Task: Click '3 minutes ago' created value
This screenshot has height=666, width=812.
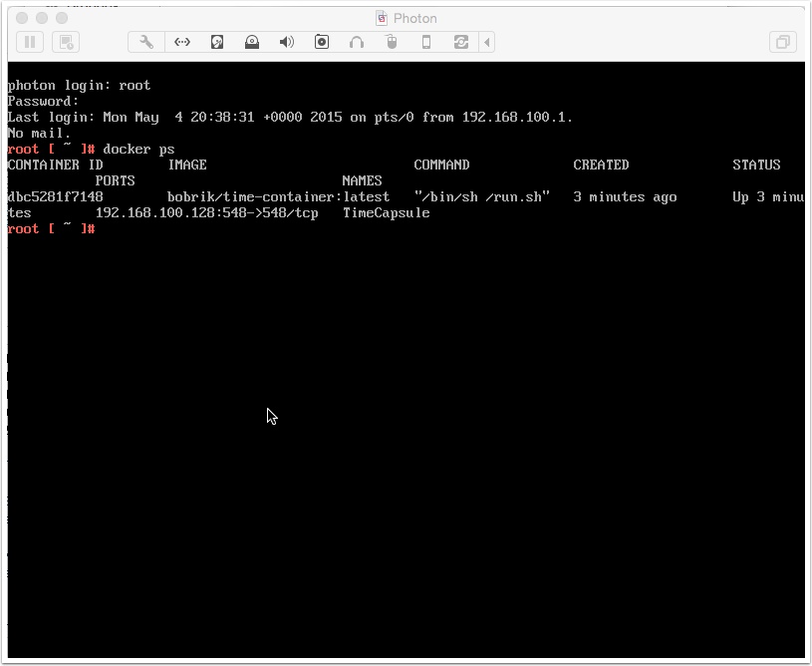Action: click(625, 197)
